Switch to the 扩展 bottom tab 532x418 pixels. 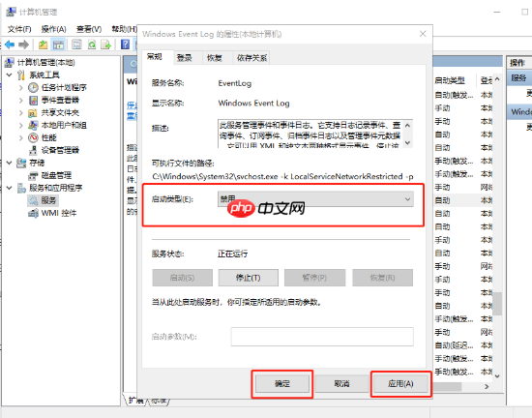pyautogui.click(x=135, y=401)
